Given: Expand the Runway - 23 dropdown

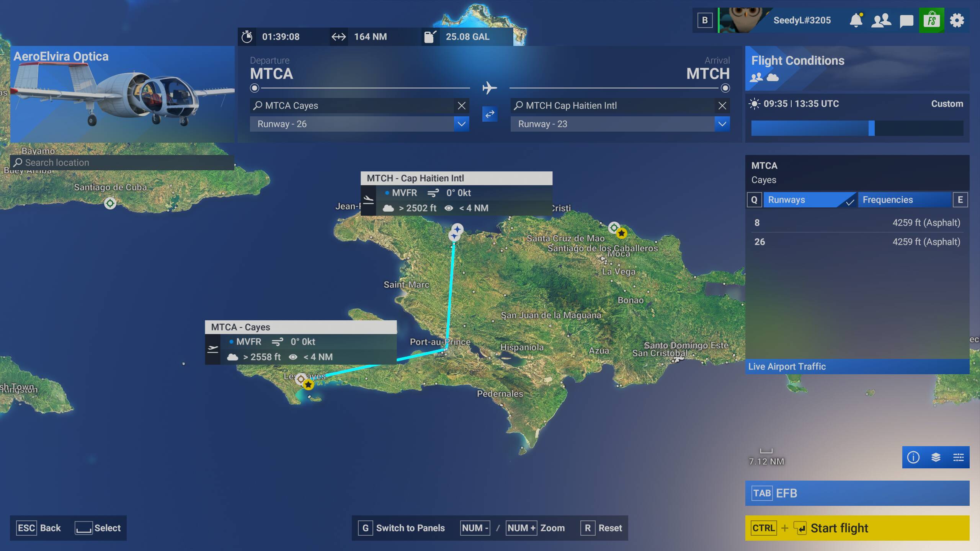Looking at the screenshot, I should point(722,124).
